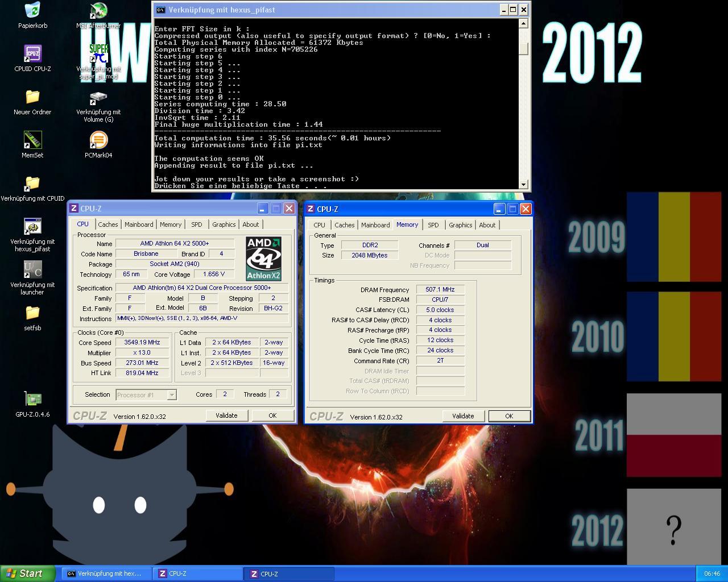Click the Multiplier value x 13.0

142,353
